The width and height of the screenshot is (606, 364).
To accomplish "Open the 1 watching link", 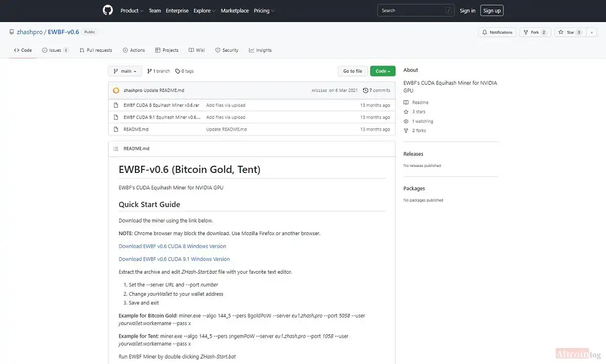I will coord(418,121).
